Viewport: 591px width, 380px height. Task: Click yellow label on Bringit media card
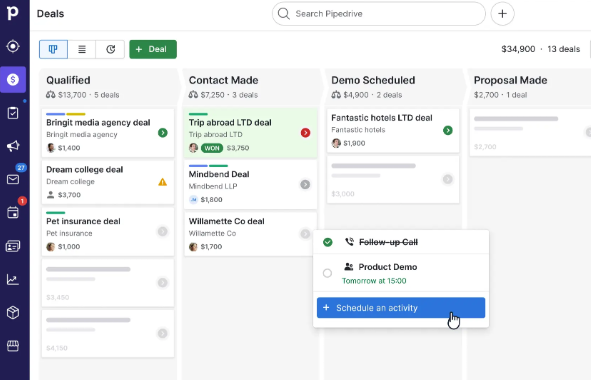[76, 114]
